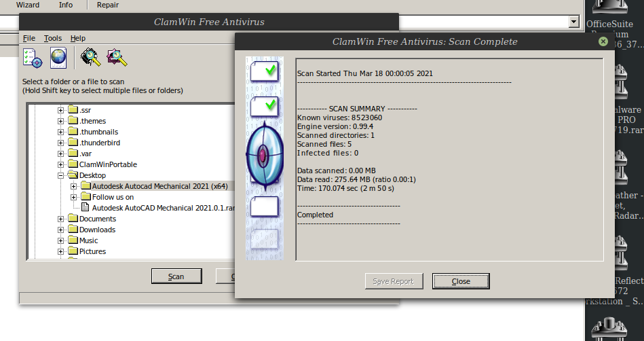
Task: Click the Pictures folder icon
Action: click(x=73, y=251)
